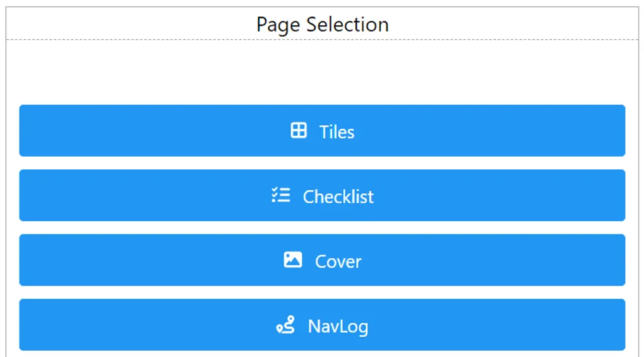Click the Cover picture icon
This screenshot has width=644, height=357.
coord(293,260)
